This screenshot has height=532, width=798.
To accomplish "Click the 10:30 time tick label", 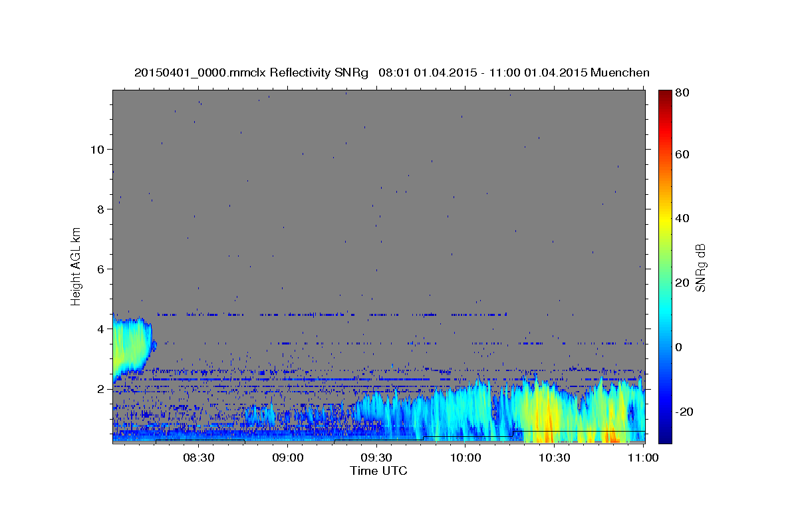I will pyautogui.click(x=554, y=458).
